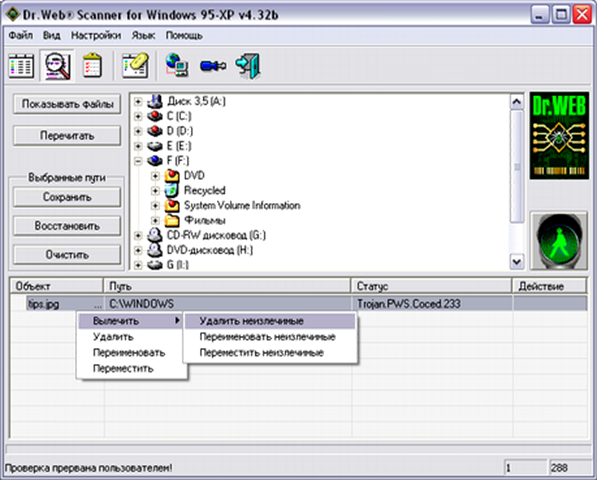Click the drive tree scrollbar down arrow
The image size is (597, 480).
[517, 262]
